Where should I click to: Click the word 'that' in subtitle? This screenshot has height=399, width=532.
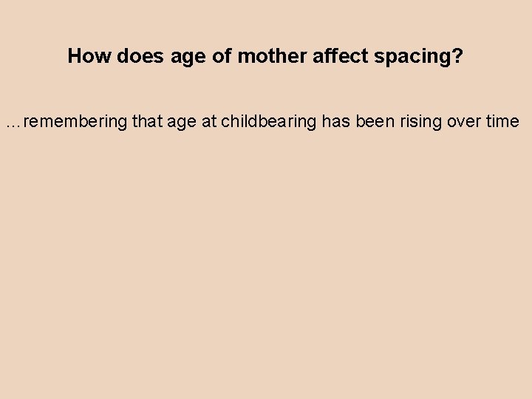(147, 122)
